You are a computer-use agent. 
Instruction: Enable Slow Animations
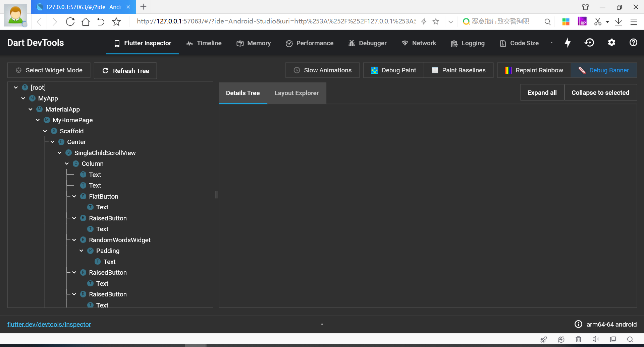click(322, 70)
